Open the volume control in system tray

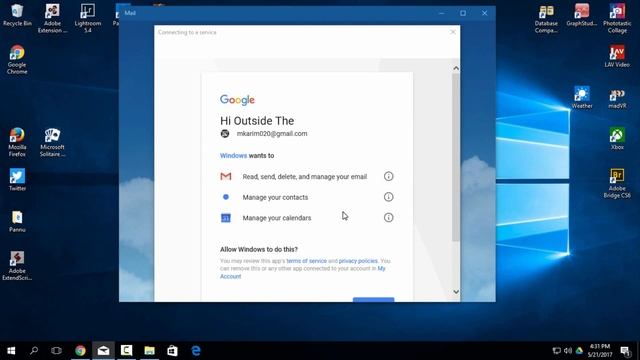point(568,351)
